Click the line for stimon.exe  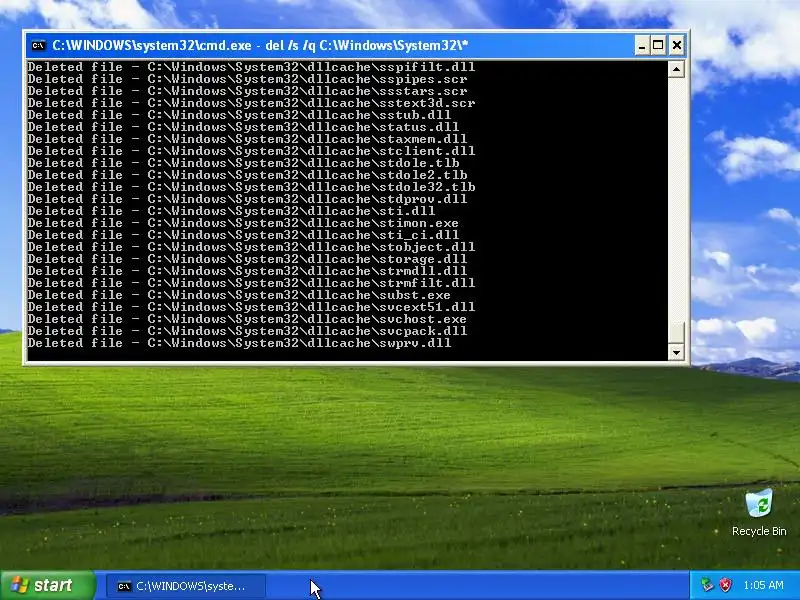pos(243,223)
